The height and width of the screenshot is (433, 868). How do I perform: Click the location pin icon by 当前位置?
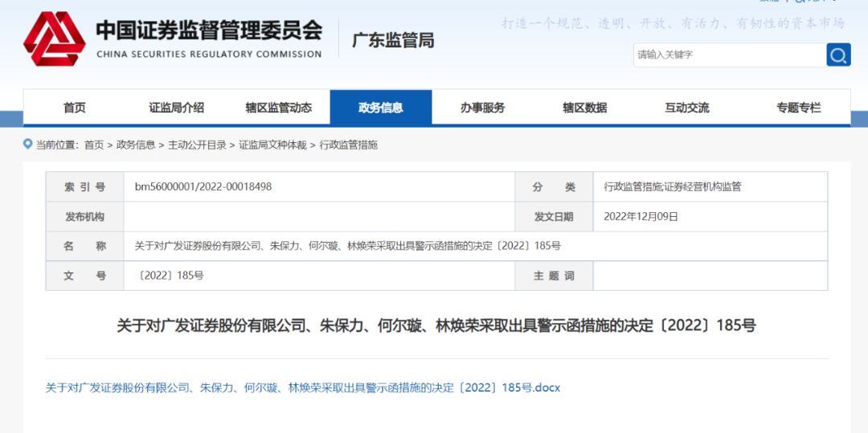[27, 145]
